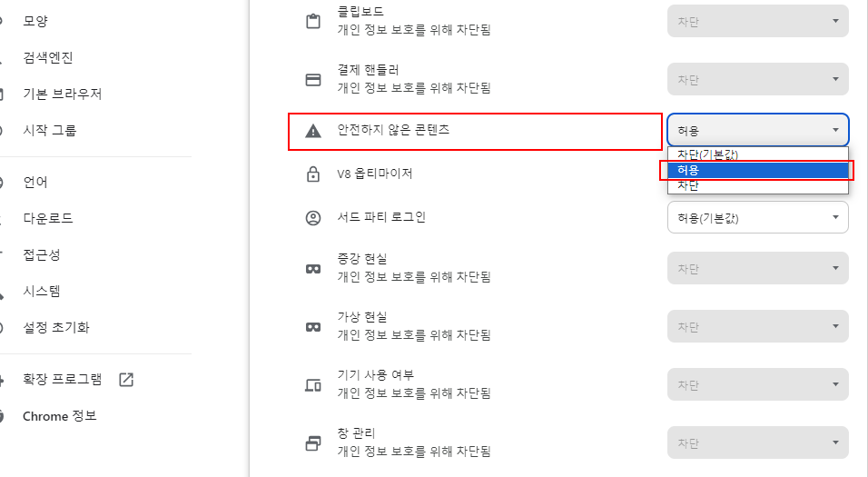Open the 서드 파티 로그인 허용(기본값) dropdown
The image size is (868, 477).
(x=758, y=217)
